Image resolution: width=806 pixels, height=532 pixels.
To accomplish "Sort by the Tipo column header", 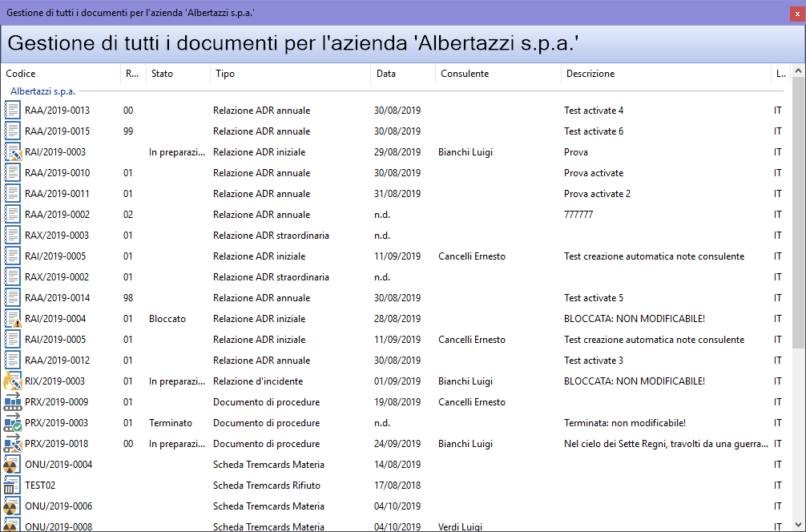I will click(x=225, y=73).
